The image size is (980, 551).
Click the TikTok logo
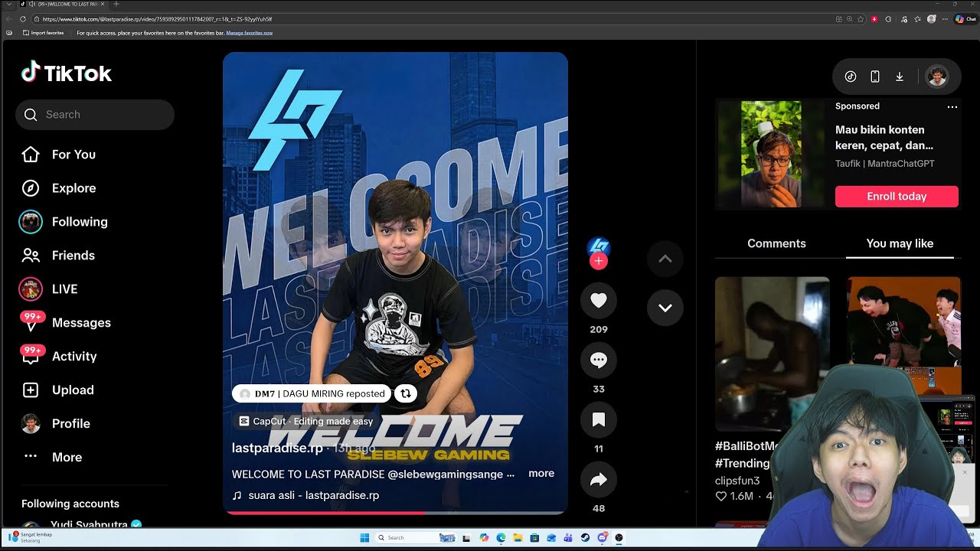[x=67, y=73]
